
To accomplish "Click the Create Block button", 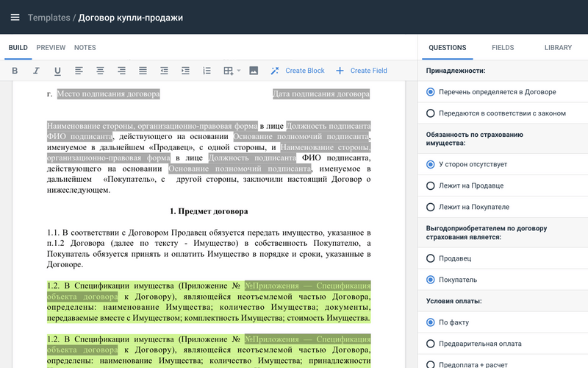I will (x=297, y=71).
